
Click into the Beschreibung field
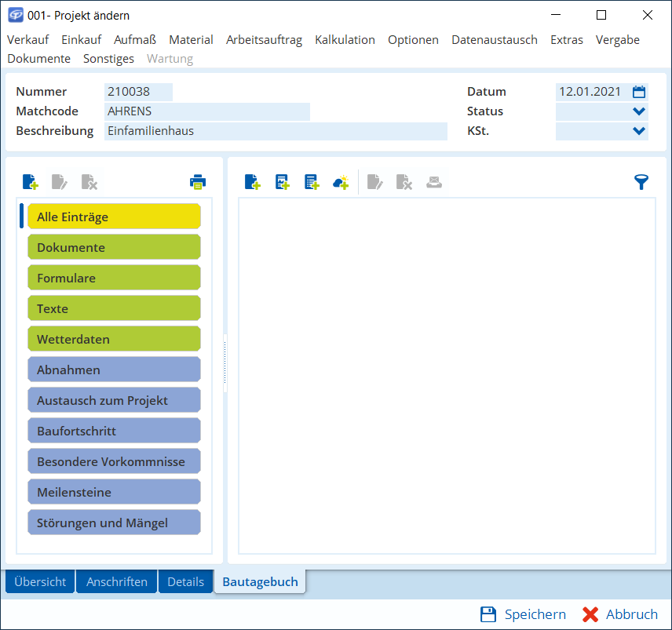[x=276, y=131]
